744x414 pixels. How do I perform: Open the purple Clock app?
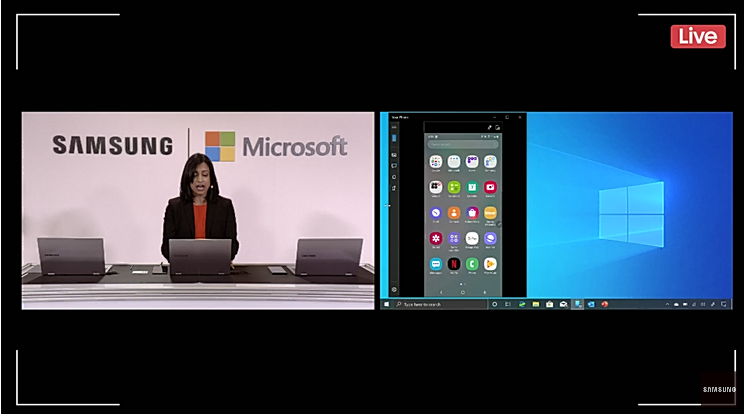(x=436, y=213)
